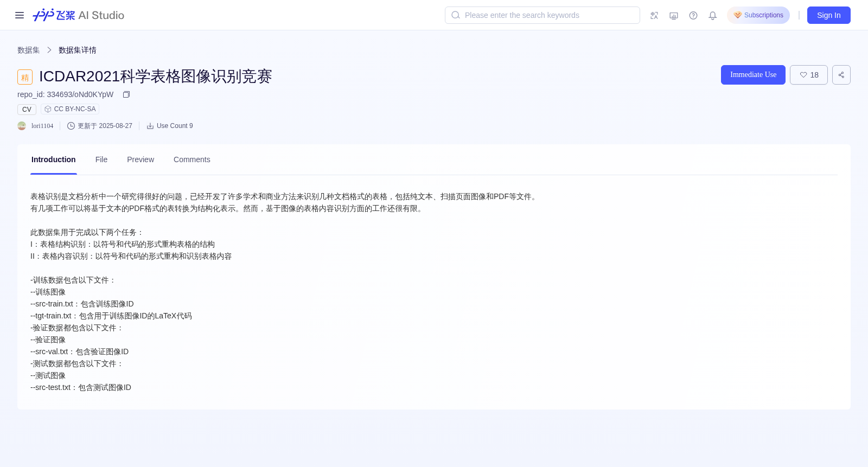Click the breadcrumb chevron separator icon
This screenshot has height=467, width=868.
tap(49, 50)
